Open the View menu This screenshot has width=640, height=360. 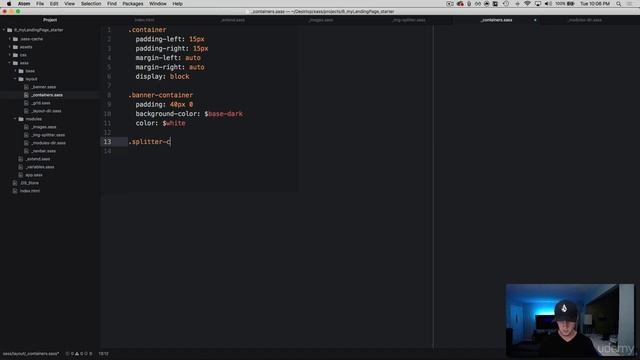click(x=69, y=4)
